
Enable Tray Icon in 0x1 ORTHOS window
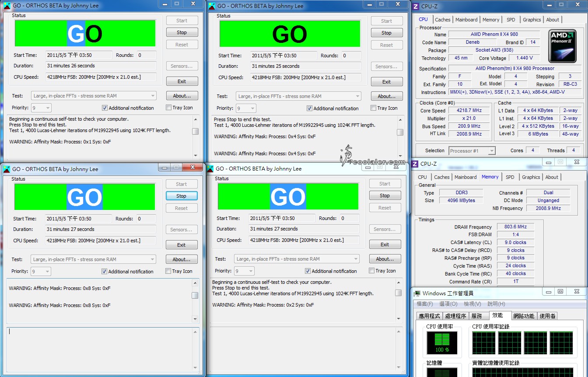tap(169, 108)
